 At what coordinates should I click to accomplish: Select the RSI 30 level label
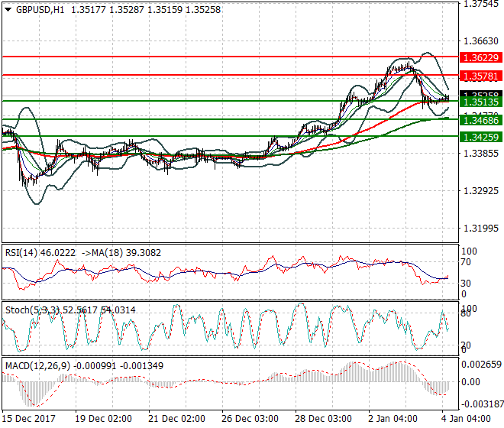(x=466, y=284)
